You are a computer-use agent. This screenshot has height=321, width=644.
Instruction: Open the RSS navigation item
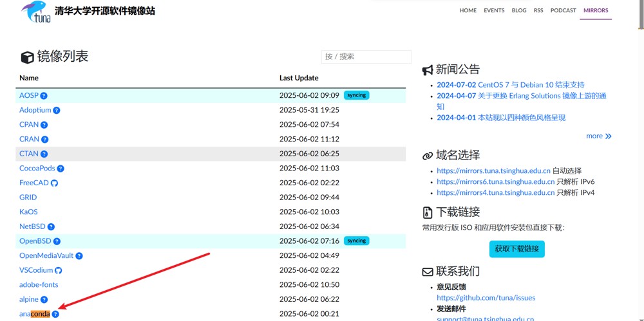[538, 11]
